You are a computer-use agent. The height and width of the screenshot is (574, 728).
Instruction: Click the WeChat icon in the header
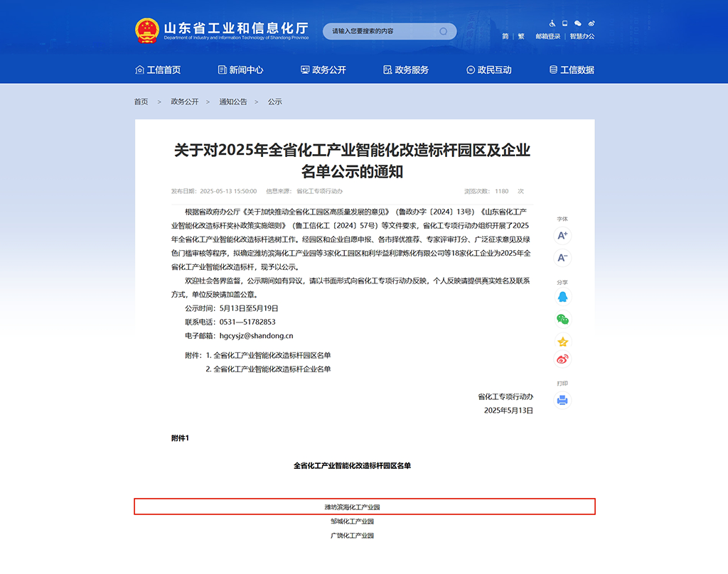point(577,23)
